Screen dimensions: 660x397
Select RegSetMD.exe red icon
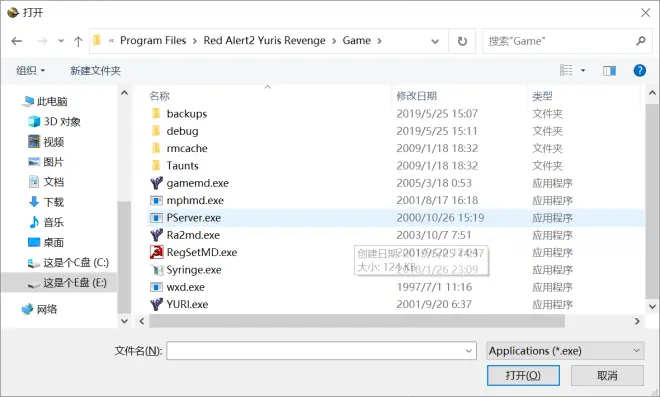coord(156,252)
